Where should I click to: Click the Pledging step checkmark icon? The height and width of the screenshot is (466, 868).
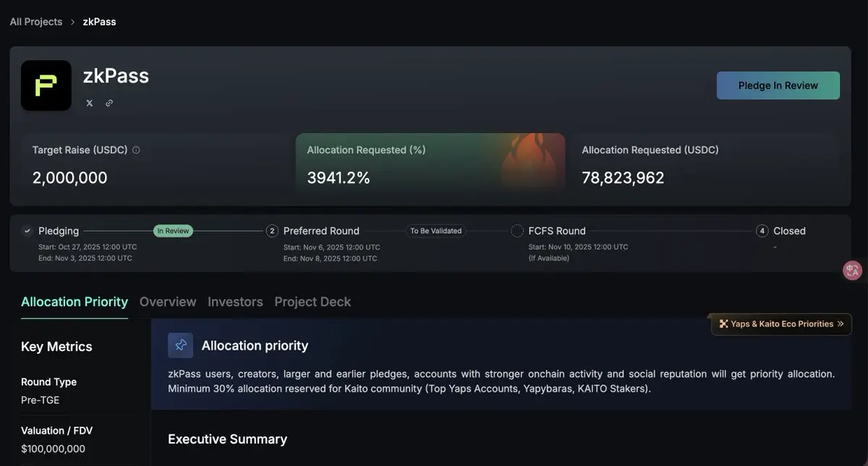pos(27,231)
